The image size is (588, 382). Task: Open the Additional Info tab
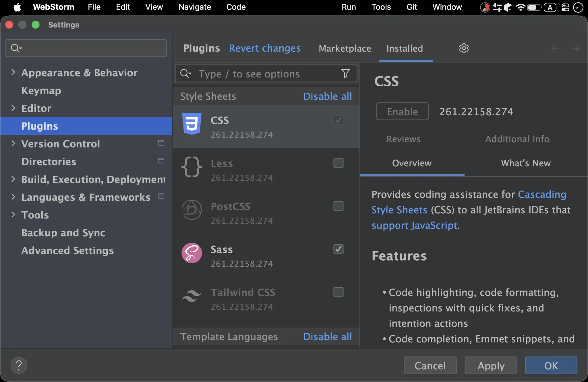(517, 139)
